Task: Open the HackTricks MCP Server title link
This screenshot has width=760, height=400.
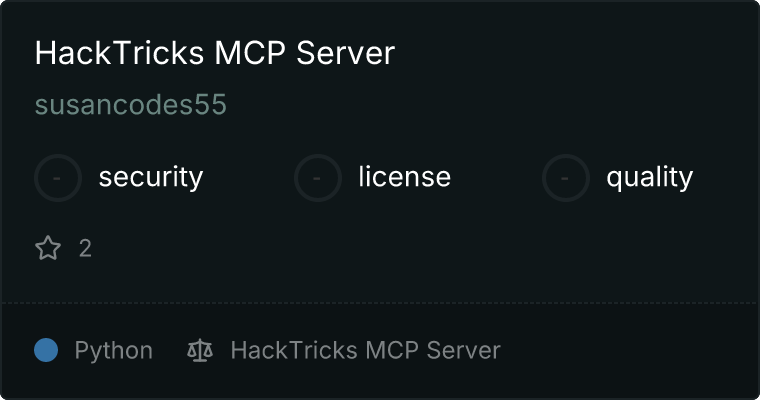Action: (x=215, y=52)
